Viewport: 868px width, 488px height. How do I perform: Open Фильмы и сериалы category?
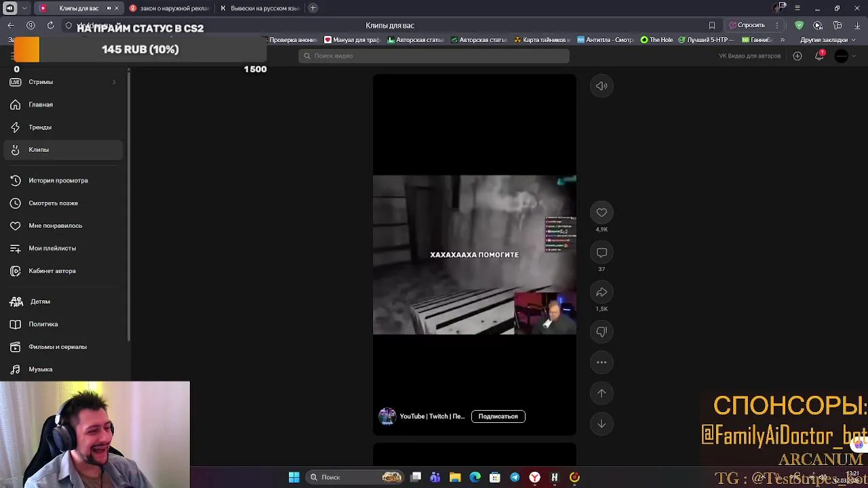pos(63,347)
